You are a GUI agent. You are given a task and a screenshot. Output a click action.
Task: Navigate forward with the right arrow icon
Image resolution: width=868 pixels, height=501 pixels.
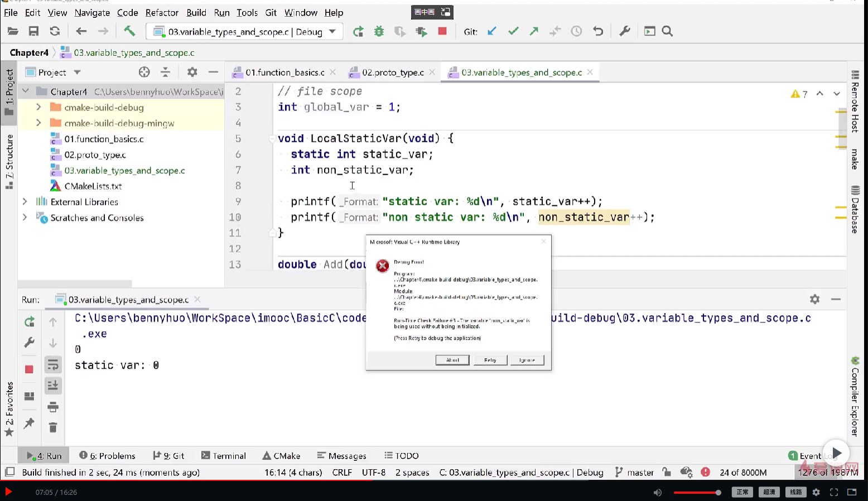click(x=103, y=31)
